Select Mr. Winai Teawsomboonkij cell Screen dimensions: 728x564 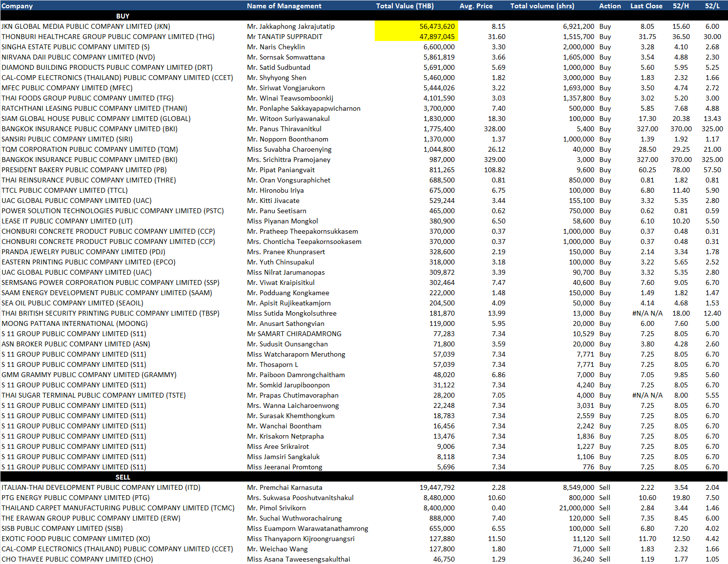pyautogui.click(x=290, y=98)
